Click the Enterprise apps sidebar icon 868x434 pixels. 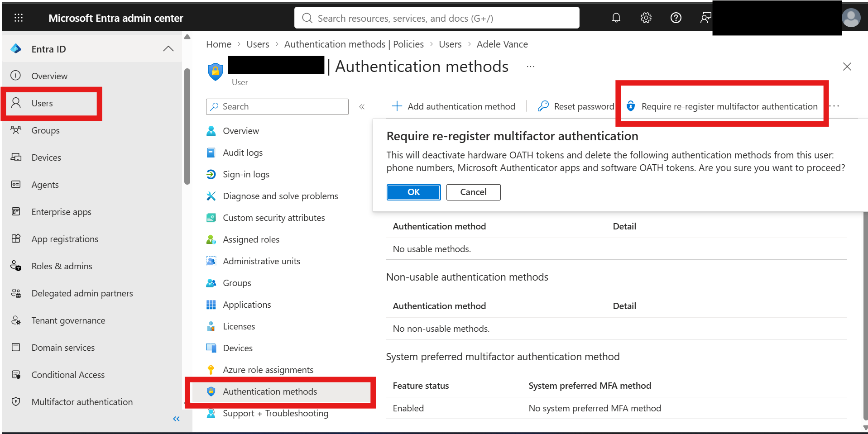[16, 212]
